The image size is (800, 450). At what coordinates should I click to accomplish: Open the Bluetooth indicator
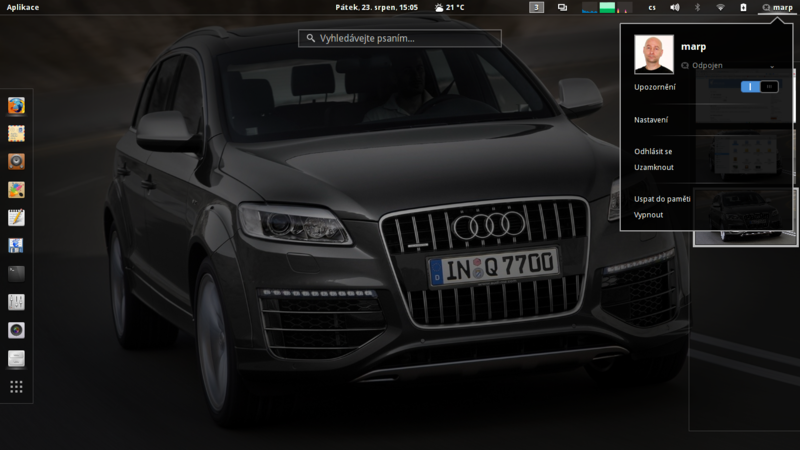tap(697, 7)
